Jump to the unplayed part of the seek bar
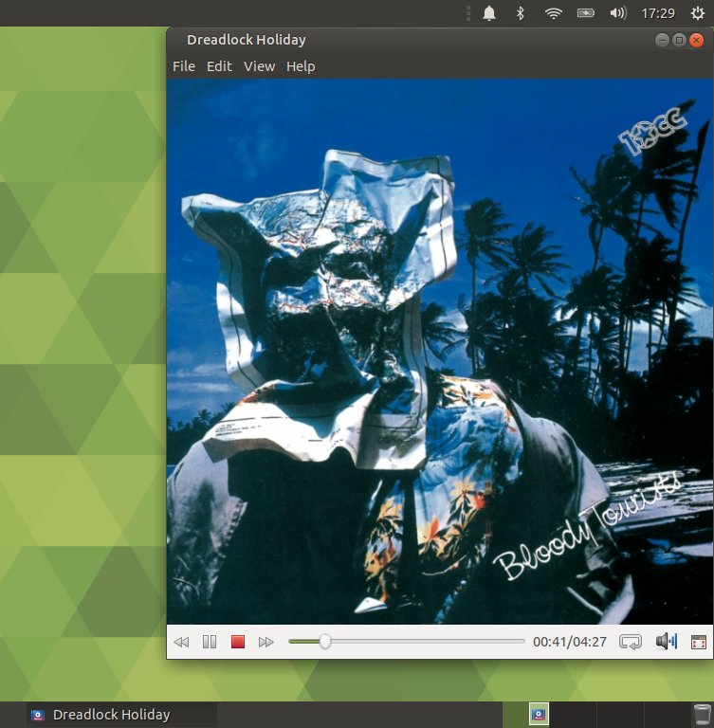Viewport: 714px width, 728px height. [428, 641]
